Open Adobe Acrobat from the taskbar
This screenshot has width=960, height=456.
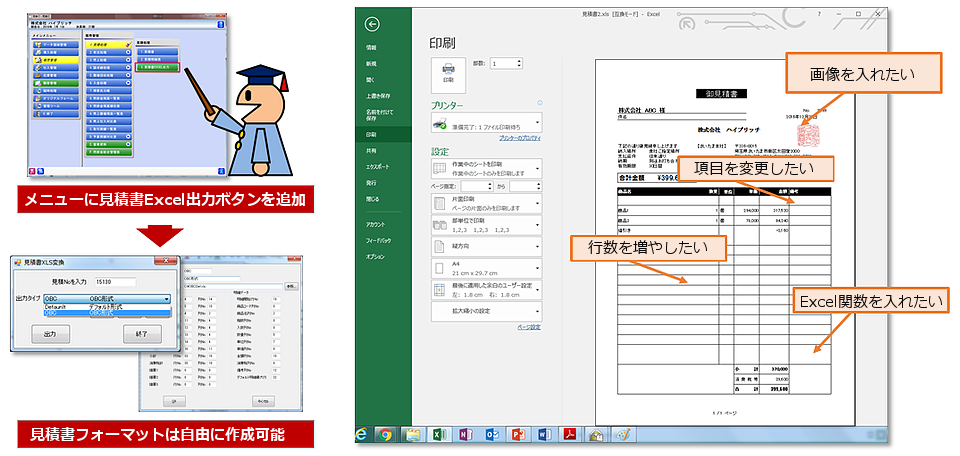(x=570, y=434)
